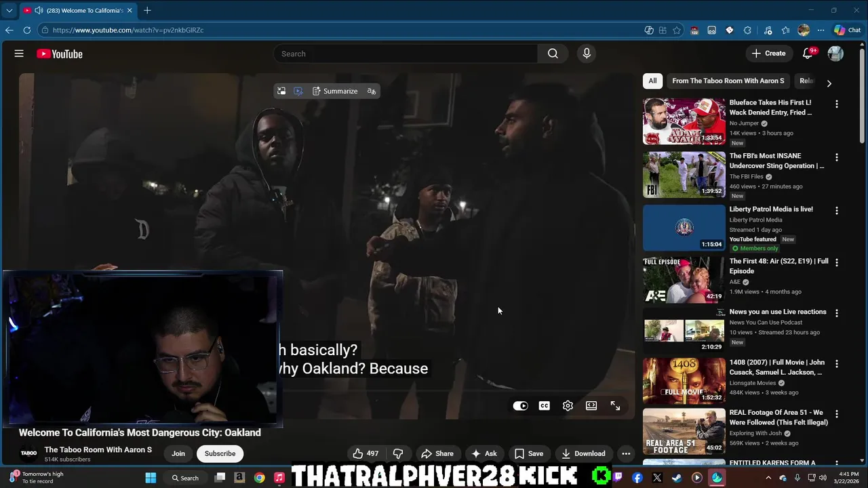The image size is (868, 488).
Task: Click picture-in-picture icon in video overlay toolbar
Action: click(x=281, y=91)
